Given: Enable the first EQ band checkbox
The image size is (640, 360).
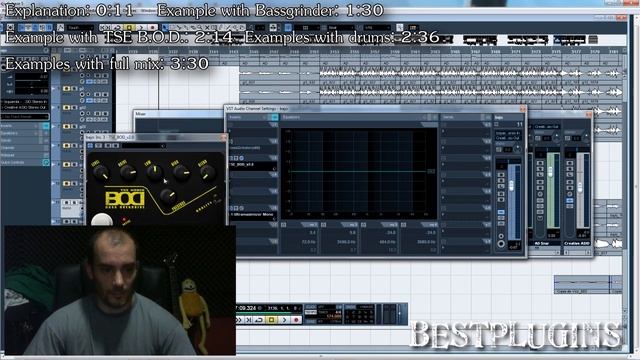Looking at the screenshot, I should click(284, 225).
